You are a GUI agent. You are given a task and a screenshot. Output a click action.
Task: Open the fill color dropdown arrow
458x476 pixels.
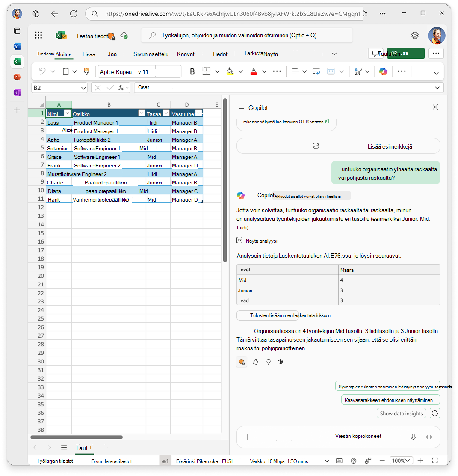[241, 71]
